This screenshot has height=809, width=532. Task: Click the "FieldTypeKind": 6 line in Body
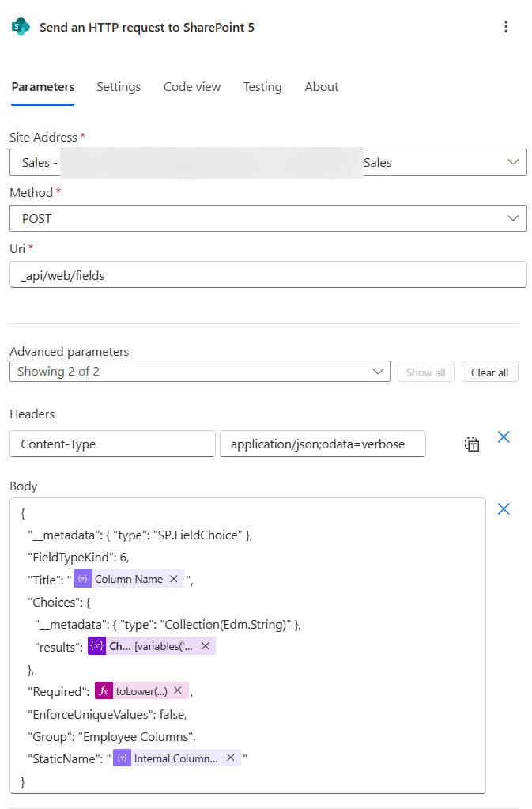pos(78,558)
